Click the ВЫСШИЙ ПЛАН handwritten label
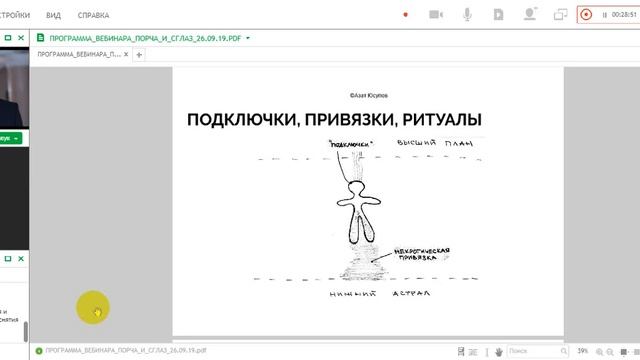 pos(435,143)
